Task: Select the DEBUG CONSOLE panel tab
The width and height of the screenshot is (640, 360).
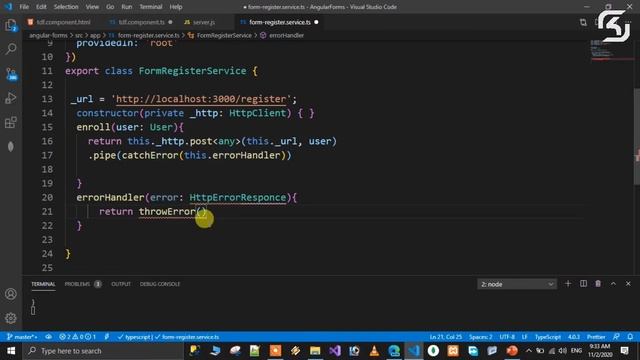Action: coord(160,284)
